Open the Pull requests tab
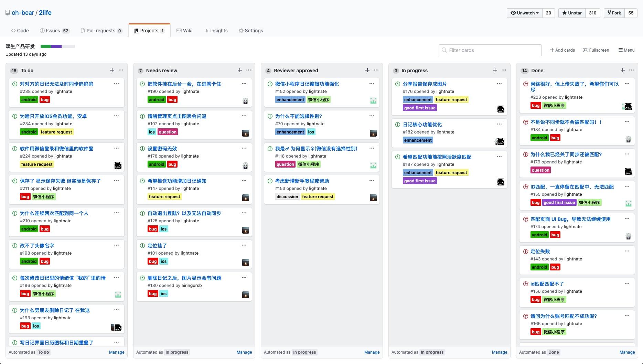The image size is (643, 364). click(101, 31)
